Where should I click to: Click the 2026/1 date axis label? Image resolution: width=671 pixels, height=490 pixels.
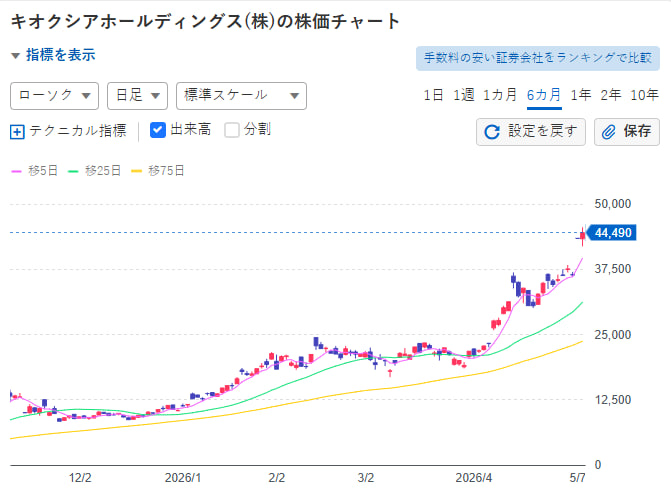tap(183, 478)
